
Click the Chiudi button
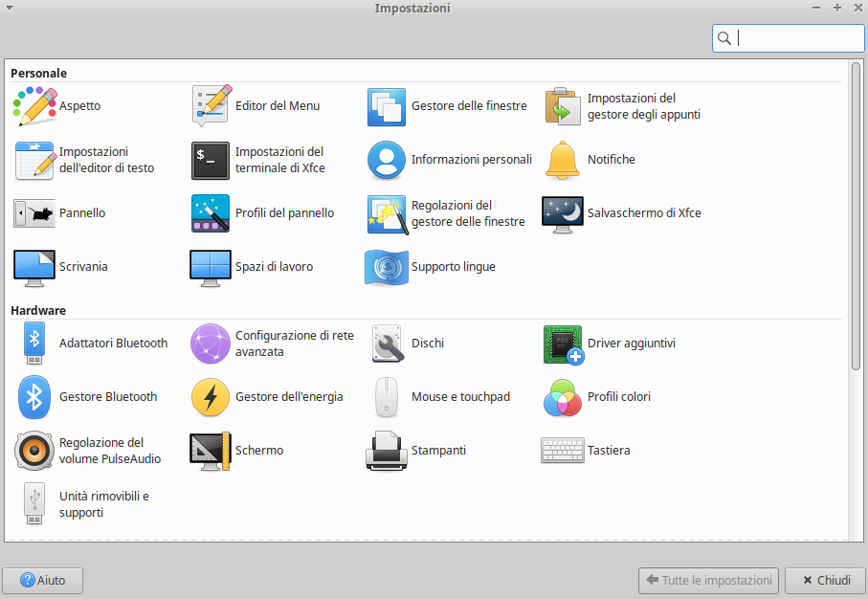click(825, 580)
